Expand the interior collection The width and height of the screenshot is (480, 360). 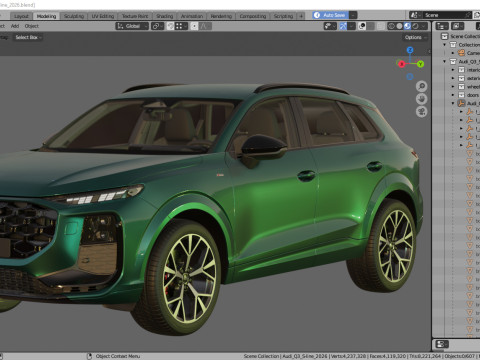tap(453, 70)
